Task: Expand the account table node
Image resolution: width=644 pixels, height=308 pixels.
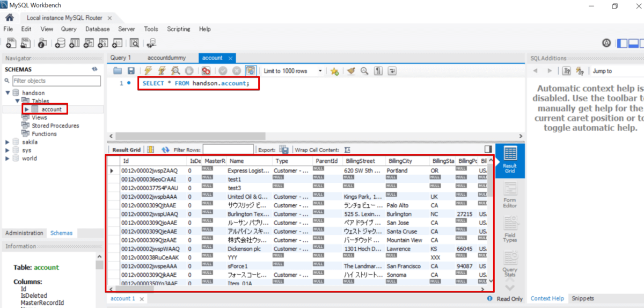Action: tap(26, 109)
